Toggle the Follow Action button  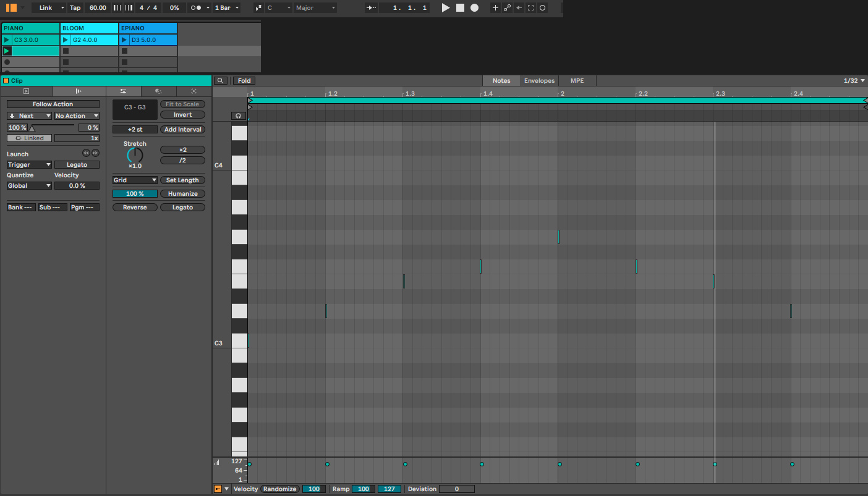53,104
